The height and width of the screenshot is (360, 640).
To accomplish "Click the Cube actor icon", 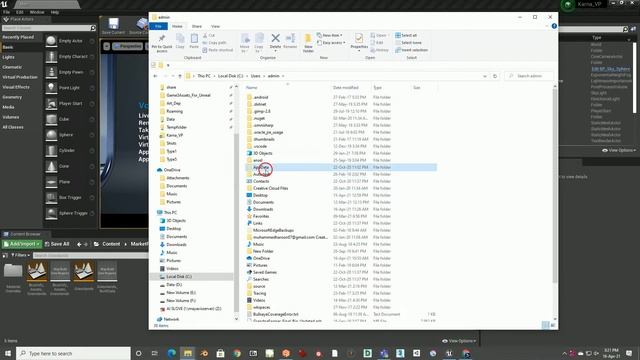I will (x=51, y=119).
